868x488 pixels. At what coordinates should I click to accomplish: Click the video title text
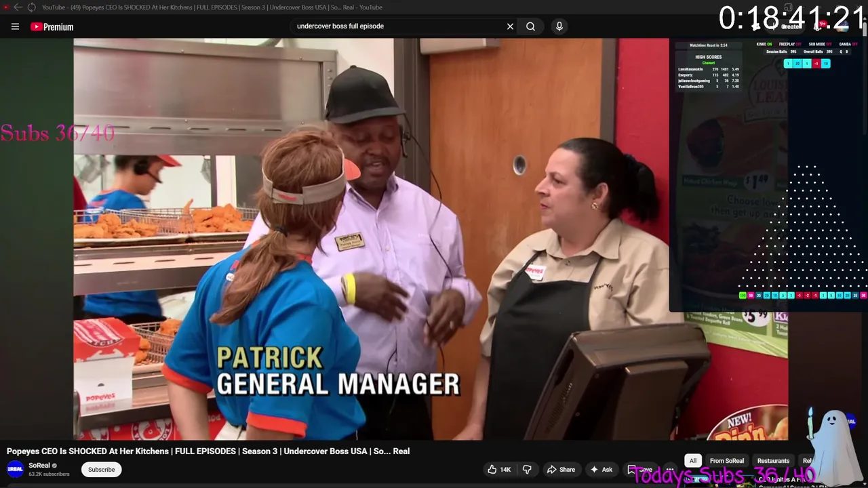208,451
